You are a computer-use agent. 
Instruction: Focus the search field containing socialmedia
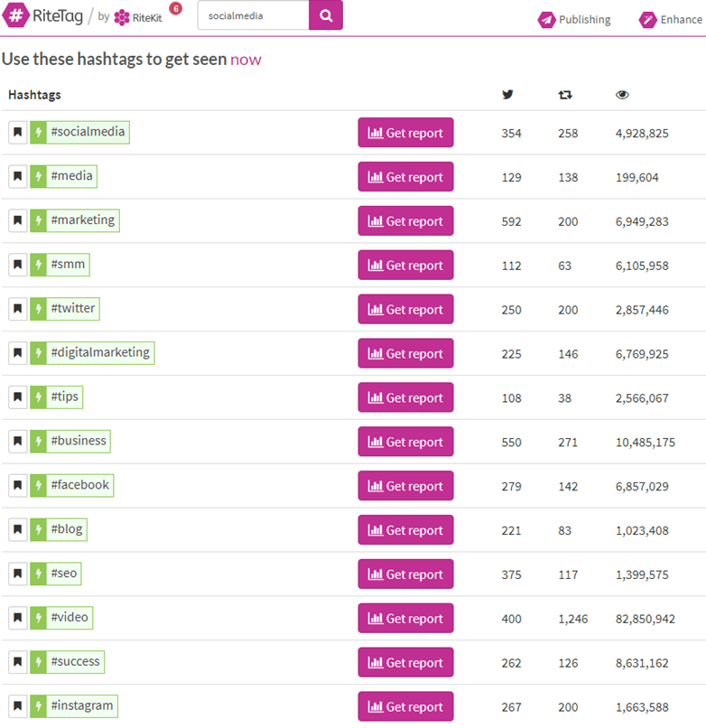(254, 15)
